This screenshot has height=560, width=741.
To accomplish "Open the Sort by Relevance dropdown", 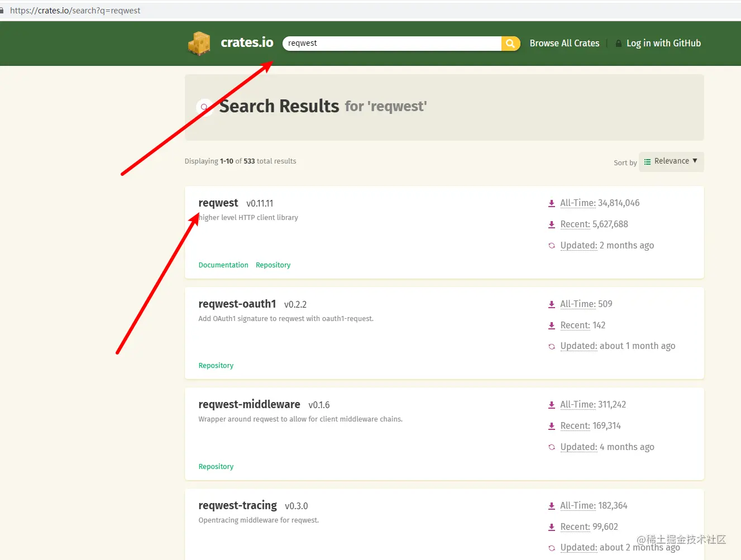I will click(x=671, y=161).
